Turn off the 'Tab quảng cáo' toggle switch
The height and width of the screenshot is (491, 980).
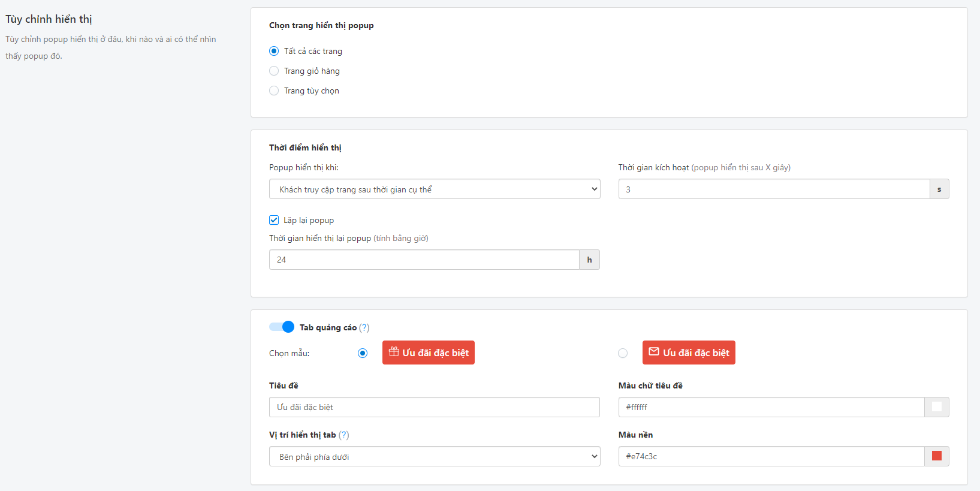click(x=282, y=327)
